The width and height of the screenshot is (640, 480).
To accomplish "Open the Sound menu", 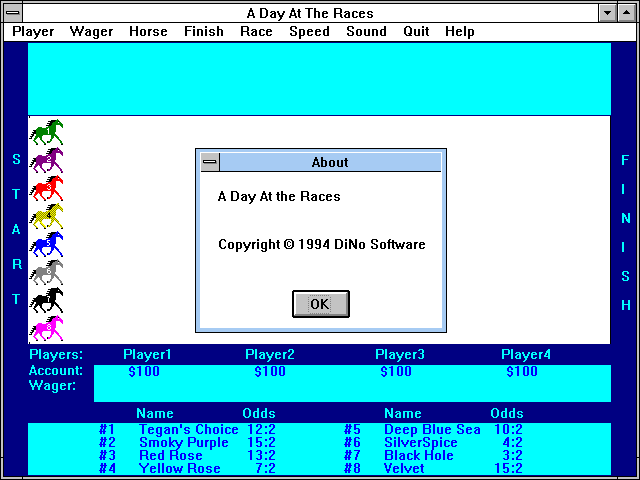I will tap(366, 32).
